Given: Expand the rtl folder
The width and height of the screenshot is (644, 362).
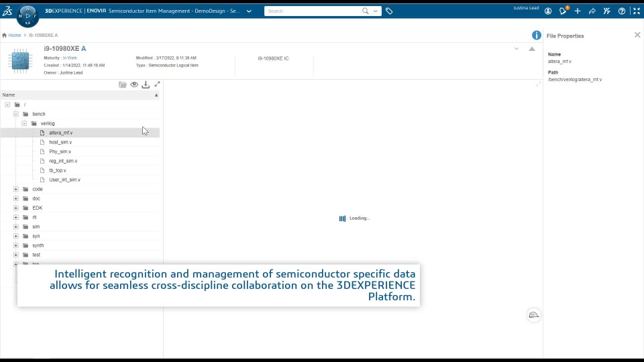Looking at the screenshot, I should coord(15,217).
